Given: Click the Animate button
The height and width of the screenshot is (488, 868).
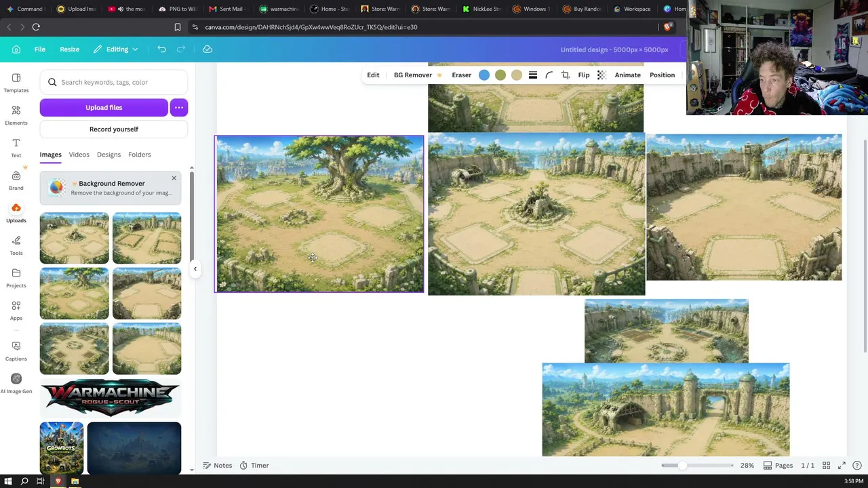Looking at the screenshot, I should [627, 75].
